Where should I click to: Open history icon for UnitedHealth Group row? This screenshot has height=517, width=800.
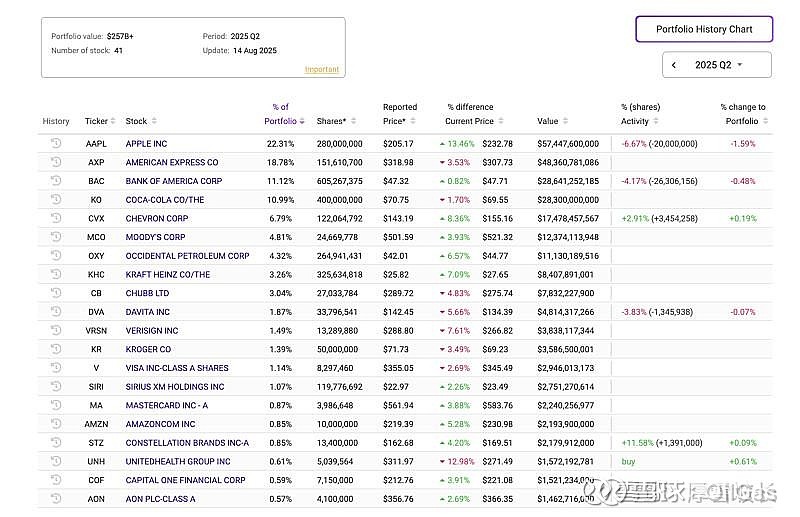click(x=56, y=461)
